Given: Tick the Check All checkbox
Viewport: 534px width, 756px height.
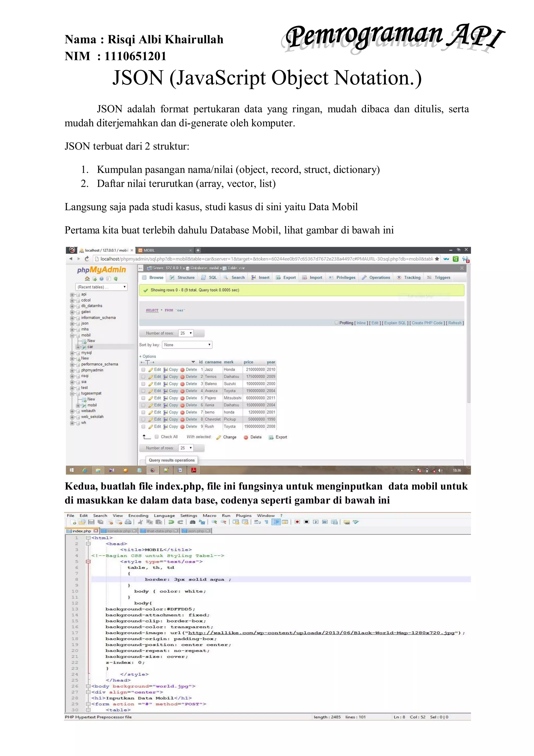Looking at the screenshot, I should 157,437.
